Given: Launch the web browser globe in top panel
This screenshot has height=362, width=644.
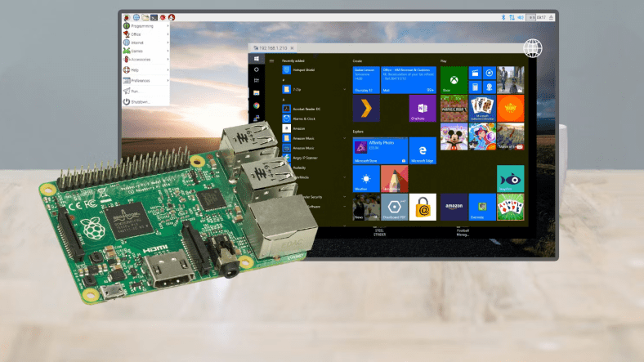Looking at the screenshot, I should 136,18.
